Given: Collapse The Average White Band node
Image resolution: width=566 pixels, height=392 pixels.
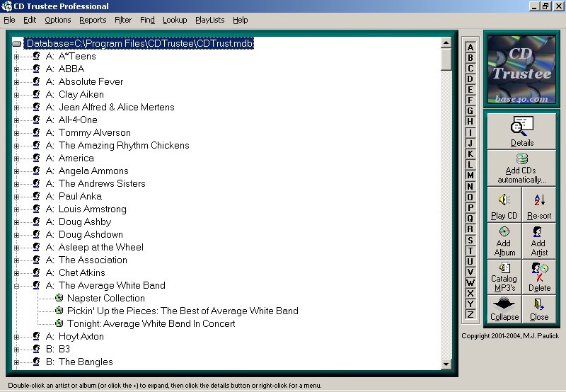Looking at the screenshot, I should coord(16,286).
